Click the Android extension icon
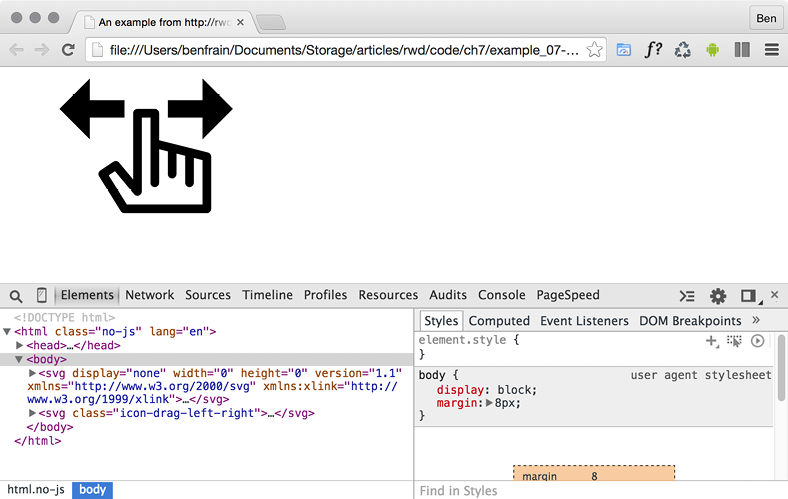Screen dimensions: 788x499 [712, 49]
